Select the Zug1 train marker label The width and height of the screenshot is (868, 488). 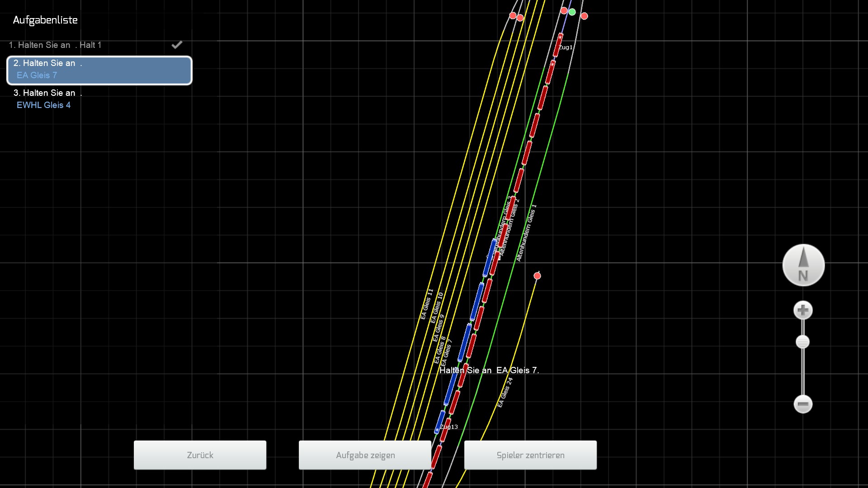(566, 47)
